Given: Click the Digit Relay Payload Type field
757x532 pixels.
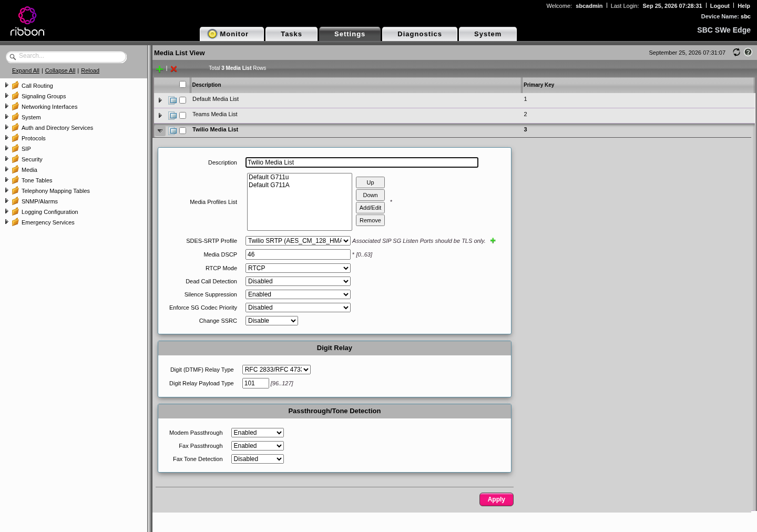Looking at the screenshot, I should [x=255, y=383].
